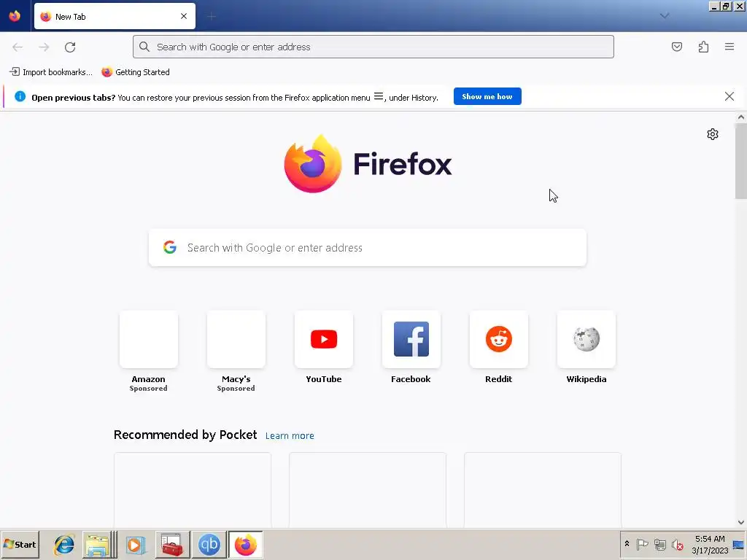747x560 pixels.
Task: Open the red toolbox taskbar icon
Action: pyautogui.click(x=172, y=545)
